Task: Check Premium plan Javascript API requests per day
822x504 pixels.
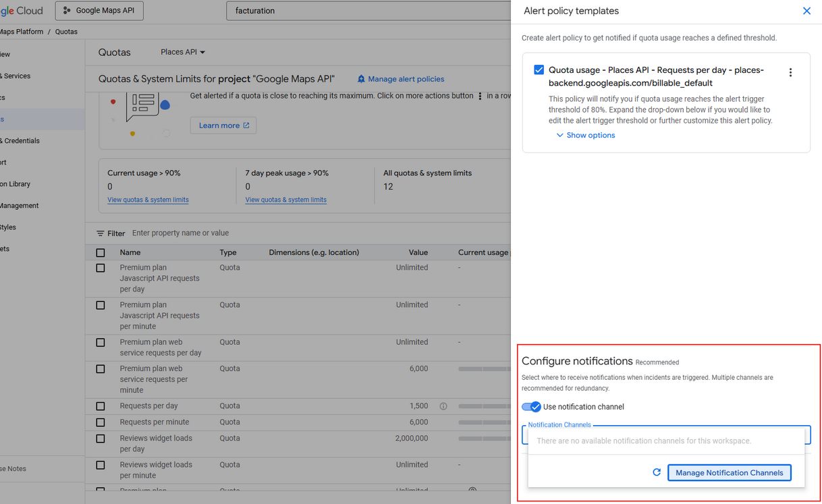Action: pos(101,268)
